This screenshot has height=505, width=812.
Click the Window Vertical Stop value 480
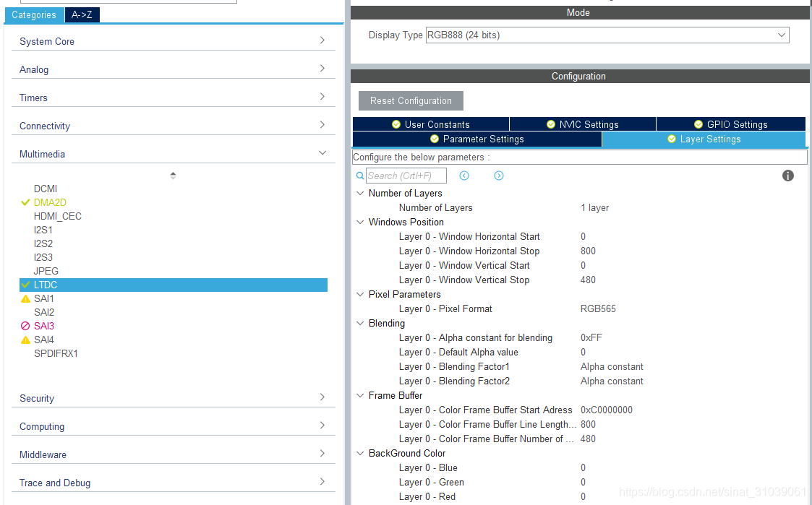pyautogui.click(x=588, y=280)
